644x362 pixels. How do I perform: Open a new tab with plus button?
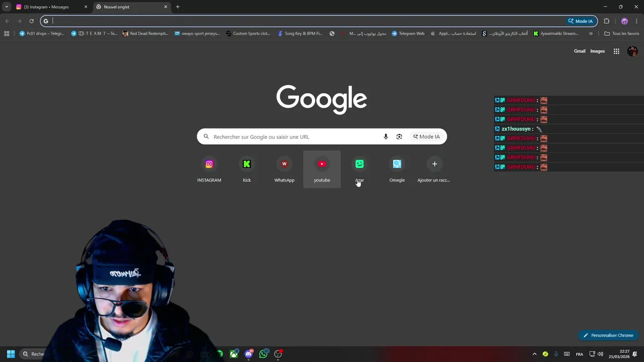178,7
